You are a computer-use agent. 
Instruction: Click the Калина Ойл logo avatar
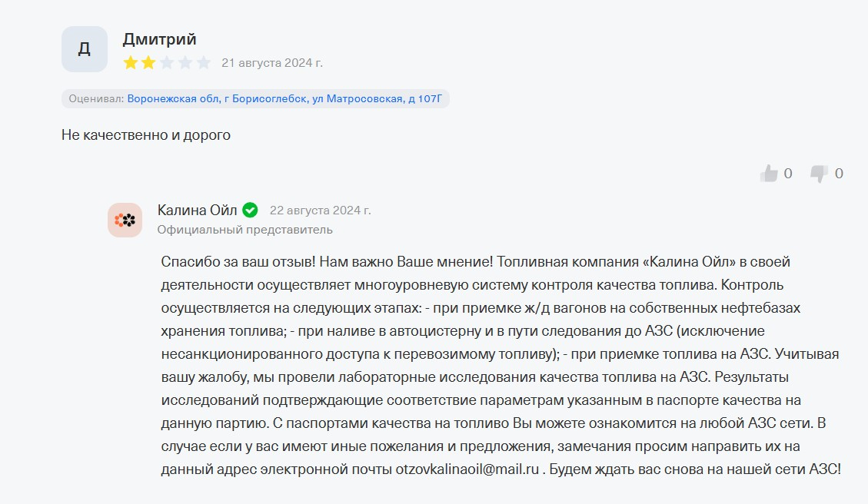pos(125,220)
